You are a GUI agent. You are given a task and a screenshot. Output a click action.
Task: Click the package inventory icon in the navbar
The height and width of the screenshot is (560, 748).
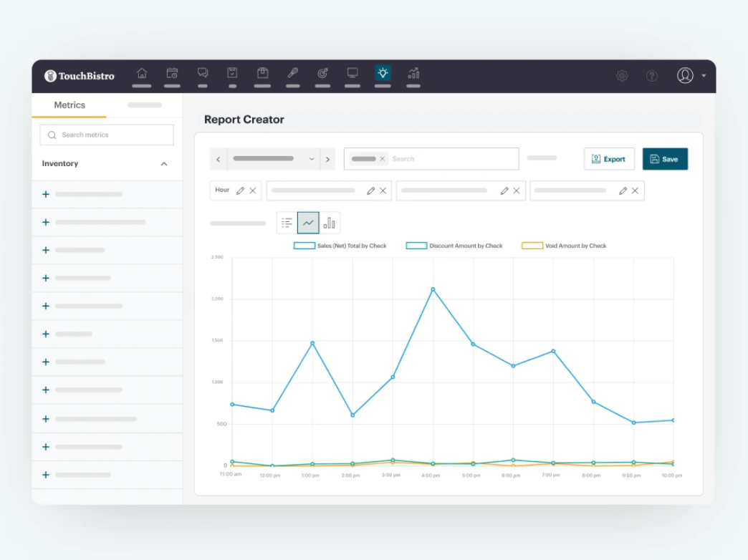(x=262, y=72)
